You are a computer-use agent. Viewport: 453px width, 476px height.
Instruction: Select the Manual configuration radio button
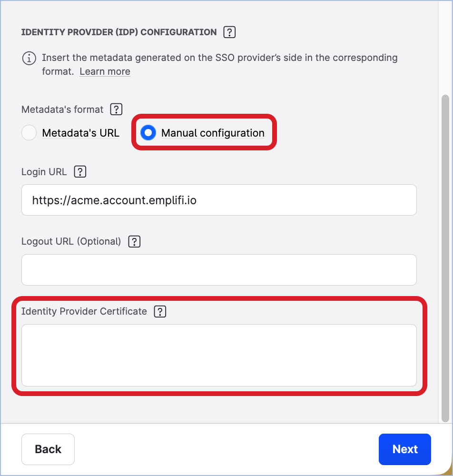pos(148,133)
